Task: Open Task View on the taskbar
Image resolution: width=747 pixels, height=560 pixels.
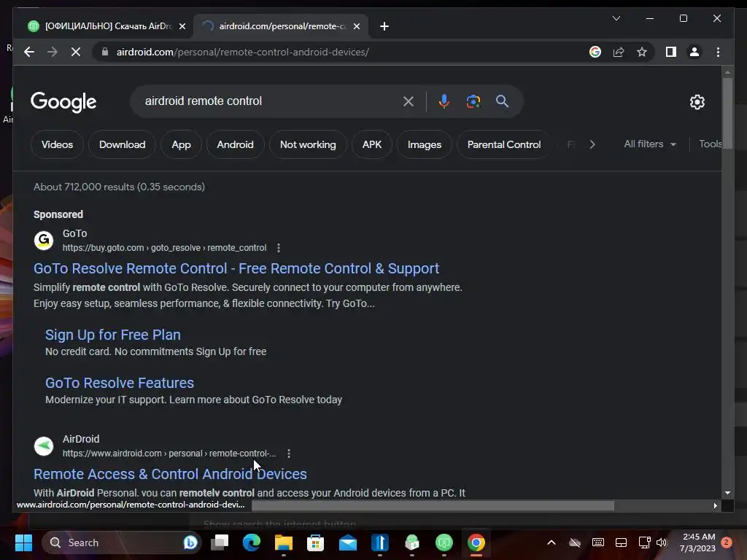Action: tap(220, 542)
